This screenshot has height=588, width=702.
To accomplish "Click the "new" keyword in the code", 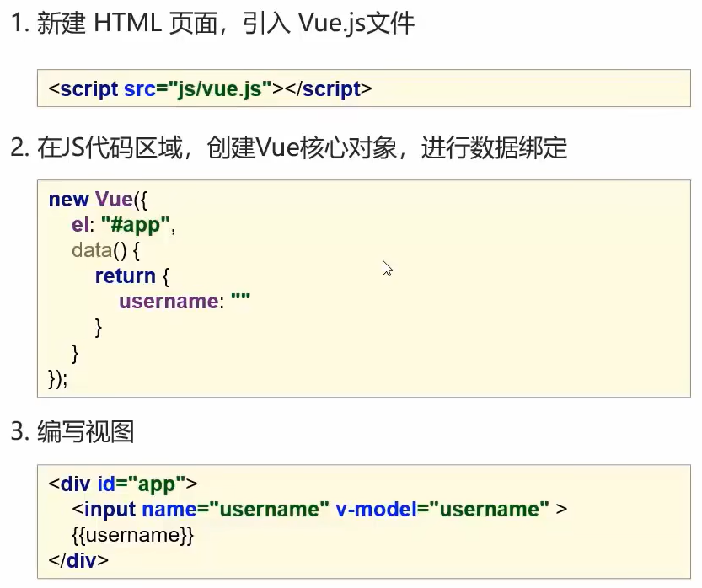I will [68, 200].
